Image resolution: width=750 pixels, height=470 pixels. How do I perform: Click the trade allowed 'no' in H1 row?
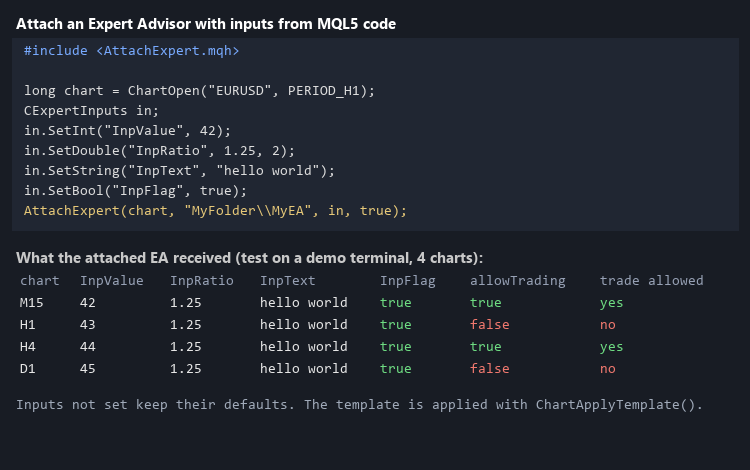pyautogui.click(x=607, y=325)
